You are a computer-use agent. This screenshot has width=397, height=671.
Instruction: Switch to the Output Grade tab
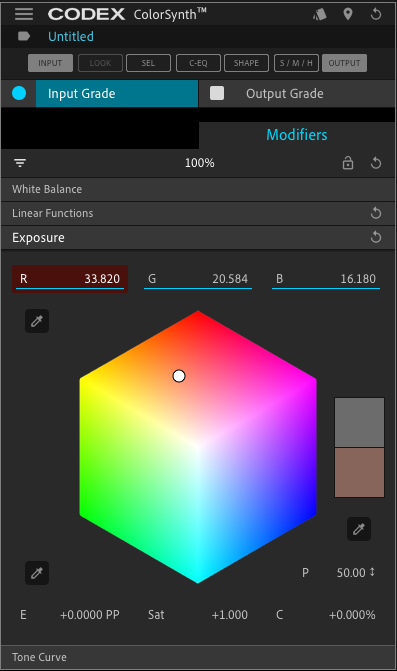pyautogui.click(x=285, y=93)
